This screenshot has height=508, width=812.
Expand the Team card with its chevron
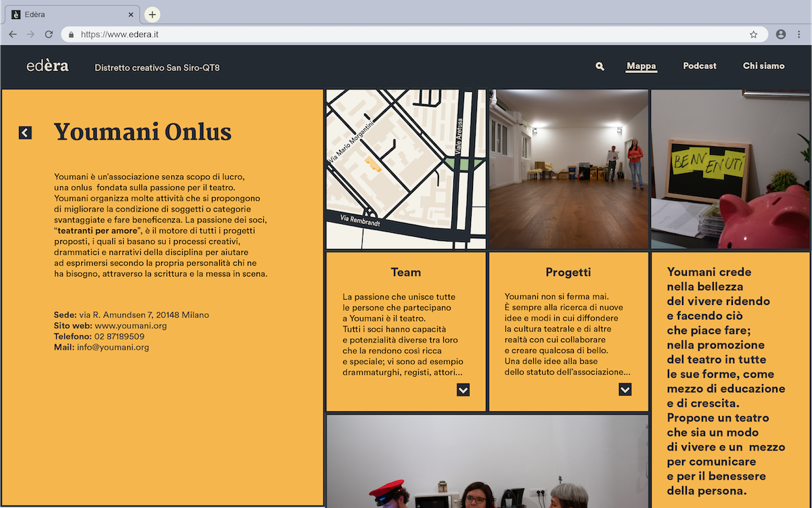click(463, 390)
